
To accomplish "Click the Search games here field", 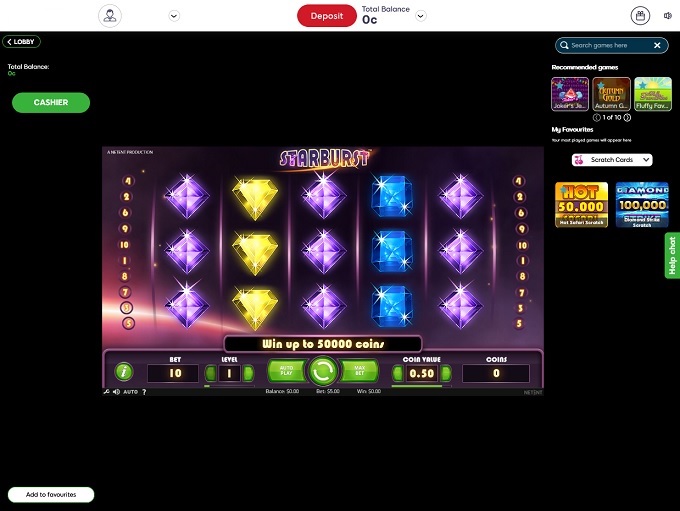I will click(x=607, y=45).
